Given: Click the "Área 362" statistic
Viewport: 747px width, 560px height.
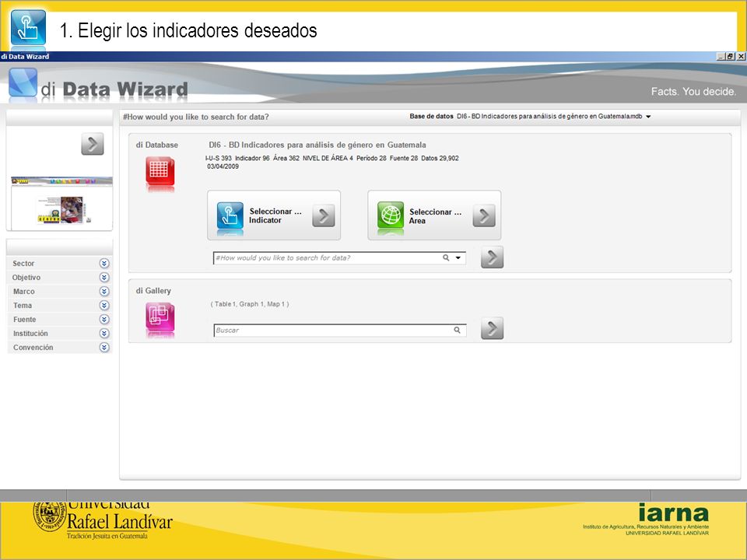Looking at the screenshot, I should coord(286,158).
